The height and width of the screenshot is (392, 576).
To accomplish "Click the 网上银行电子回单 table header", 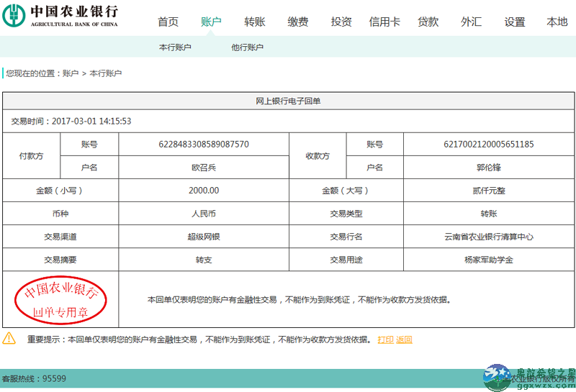I will (x=289, y=101).
